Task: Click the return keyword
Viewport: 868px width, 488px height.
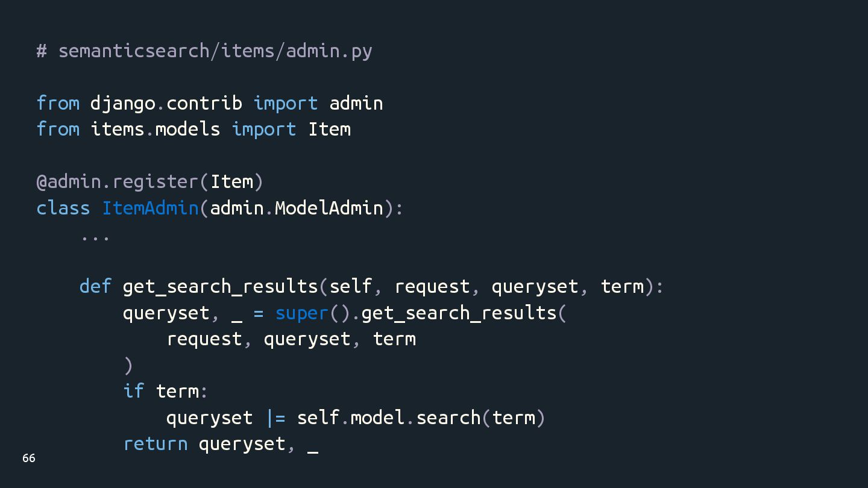Action: pyautogui.click(x=156, y=444)
